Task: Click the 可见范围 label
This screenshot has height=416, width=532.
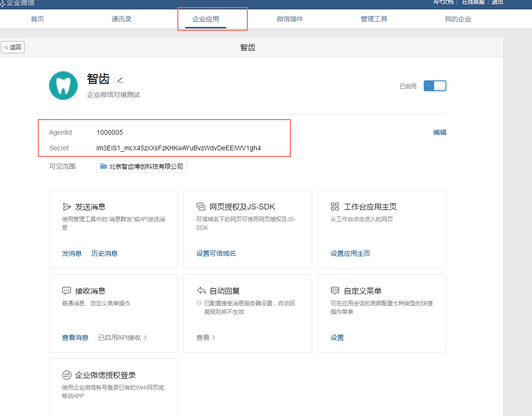Action: [x=62, y=166]
